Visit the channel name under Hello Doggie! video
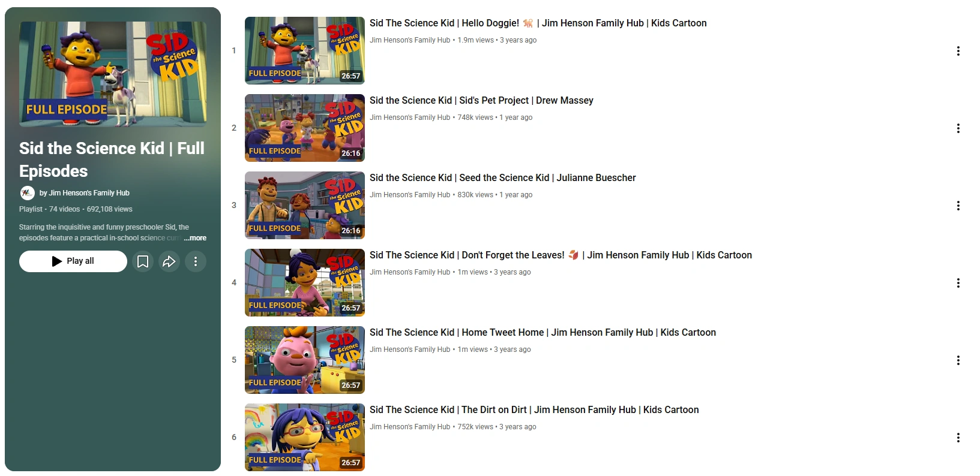 (x=410, y=40)
